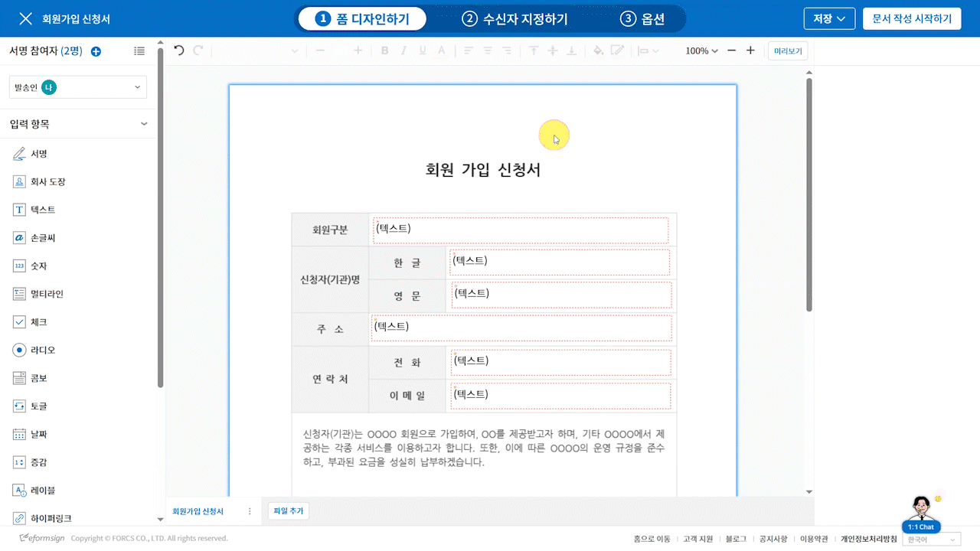
Task: Align content to bottom vertically
Action: coord(571,51)
